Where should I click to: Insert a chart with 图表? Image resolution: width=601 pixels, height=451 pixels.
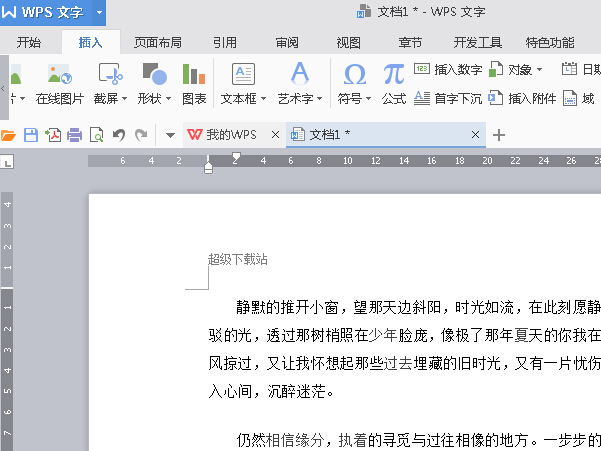pyautogui.click(x=194, y=84)
